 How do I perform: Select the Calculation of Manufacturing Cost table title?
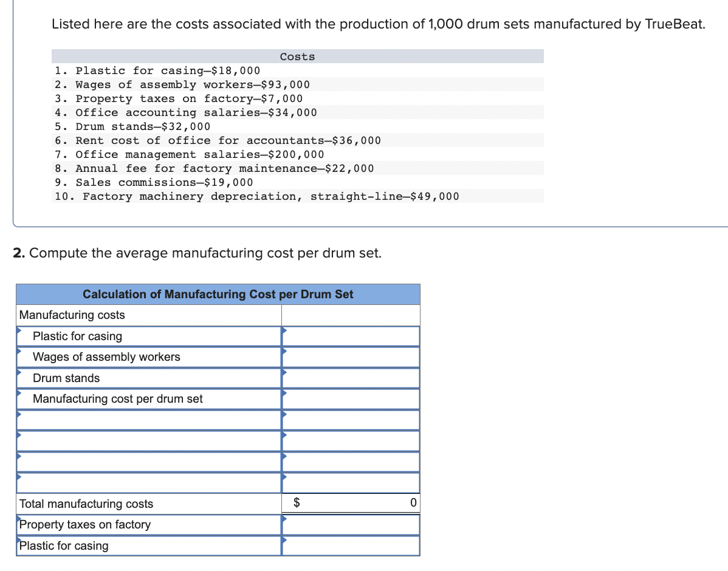coord(218,294)
